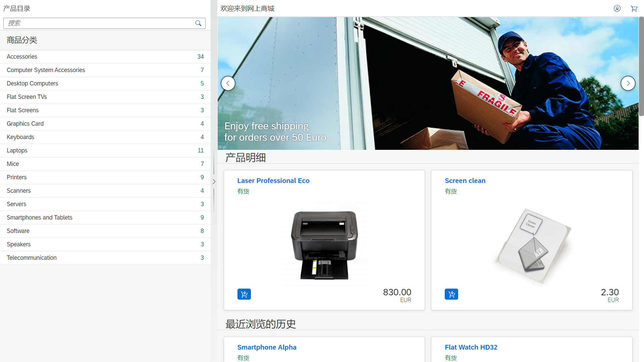Open Smartphone Alpha product link
The width and height of the screenshot is (644, 362).
(267, 347)
